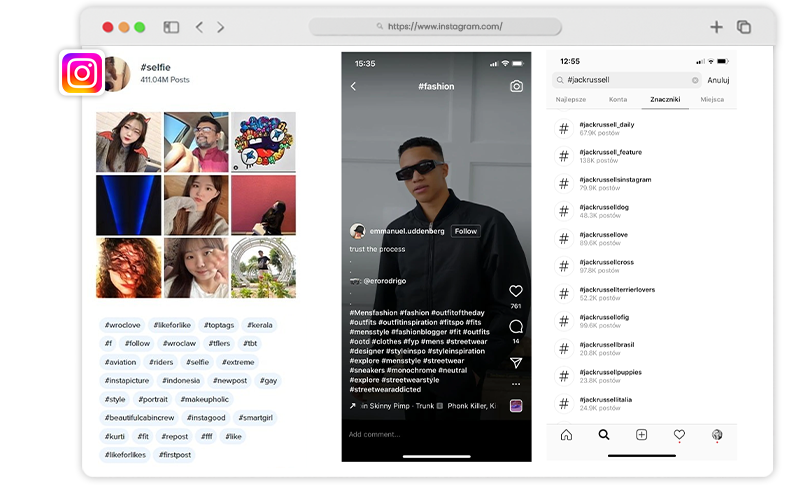Viewport: 800px width, 500px height.
Task: Select the #makeupholic tag chip
Action: pos(205,399)
